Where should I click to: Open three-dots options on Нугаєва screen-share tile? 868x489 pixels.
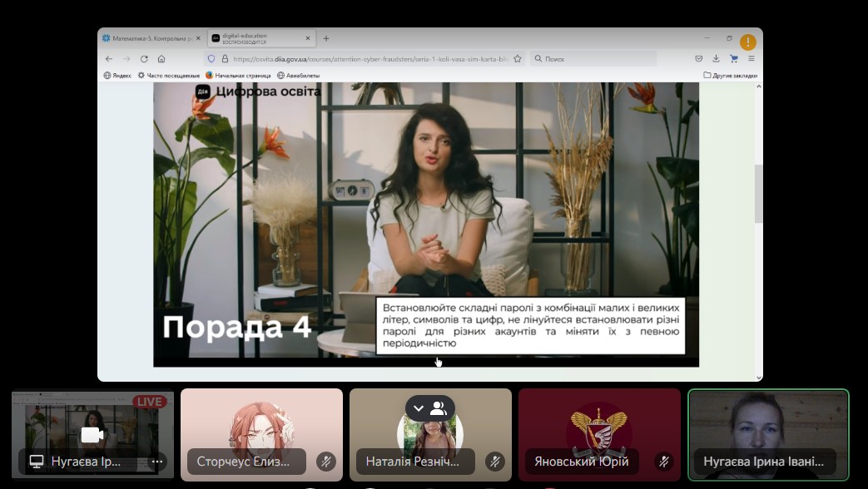[x=156, y=461]
